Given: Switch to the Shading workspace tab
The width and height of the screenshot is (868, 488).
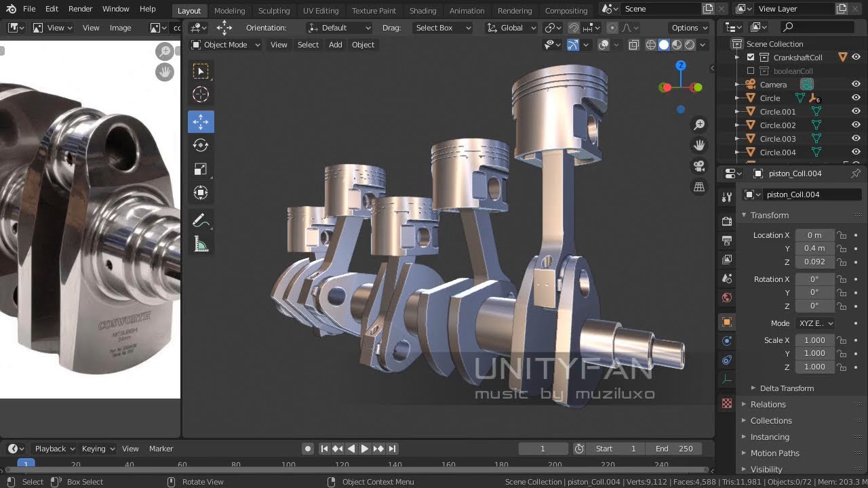Looking at the screenshot, I should coord(422,11).
